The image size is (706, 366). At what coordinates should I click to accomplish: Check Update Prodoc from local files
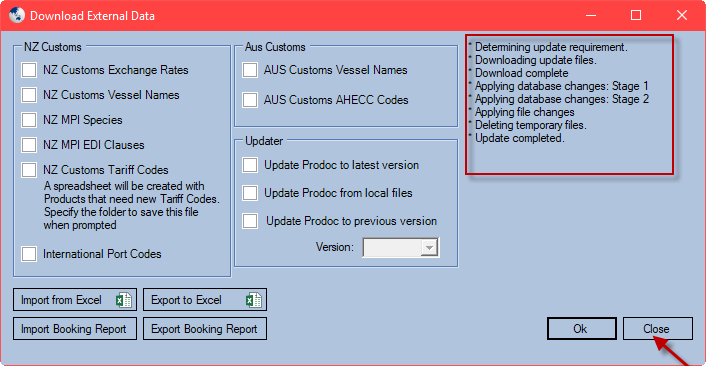pyautogui.click(x=250, y=193)
